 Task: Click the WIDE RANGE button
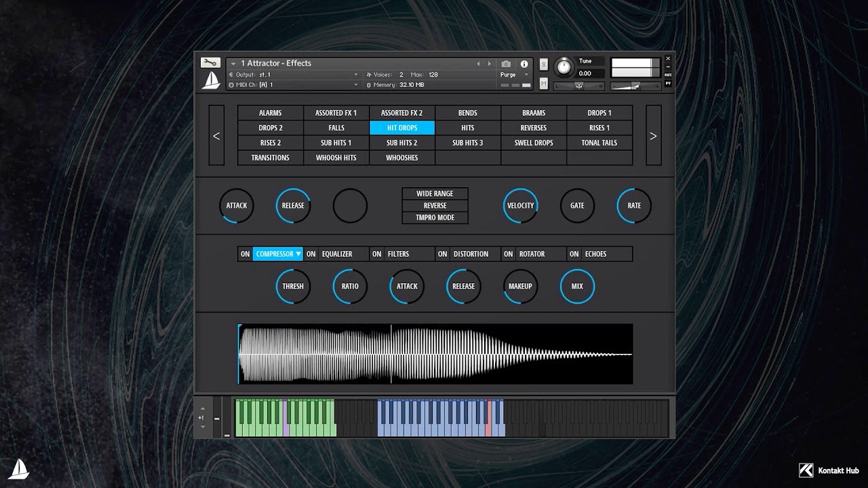[x=435, y=194]
